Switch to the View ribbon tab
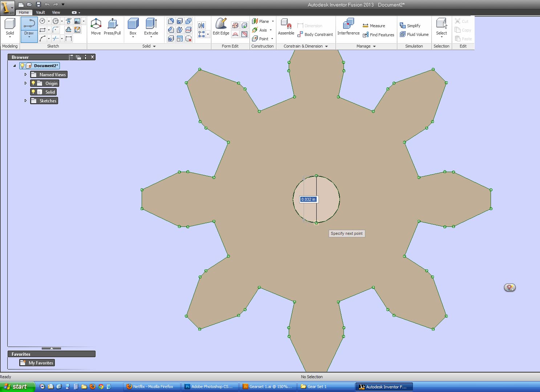 [56, 12]
